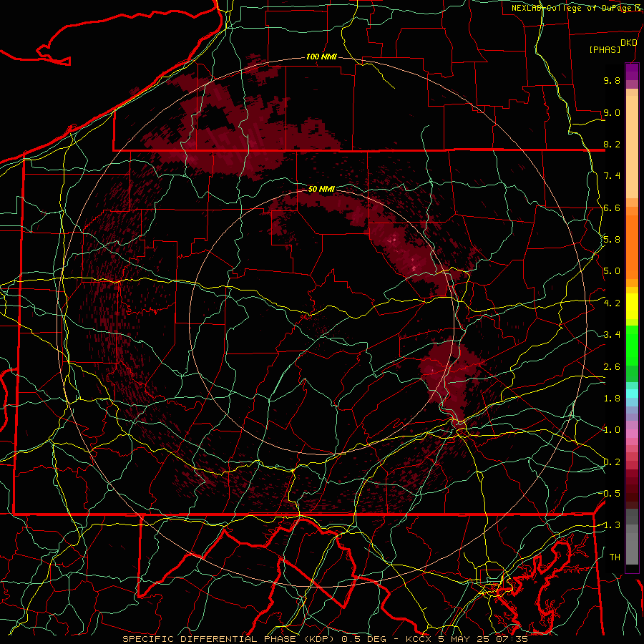Screen dimensions: 644x644
Task: Select the 0.2 scale value
Action: click(612, 462)
